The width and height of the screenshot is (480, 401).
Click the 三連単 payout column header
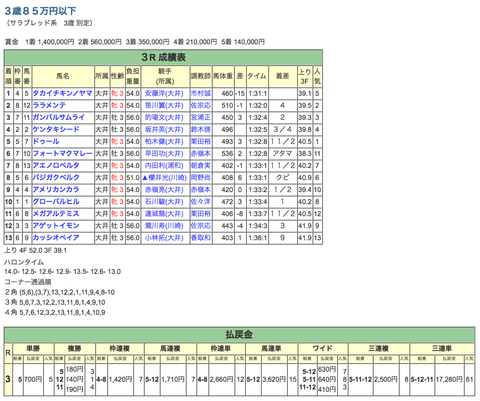[x=442, y=349]
